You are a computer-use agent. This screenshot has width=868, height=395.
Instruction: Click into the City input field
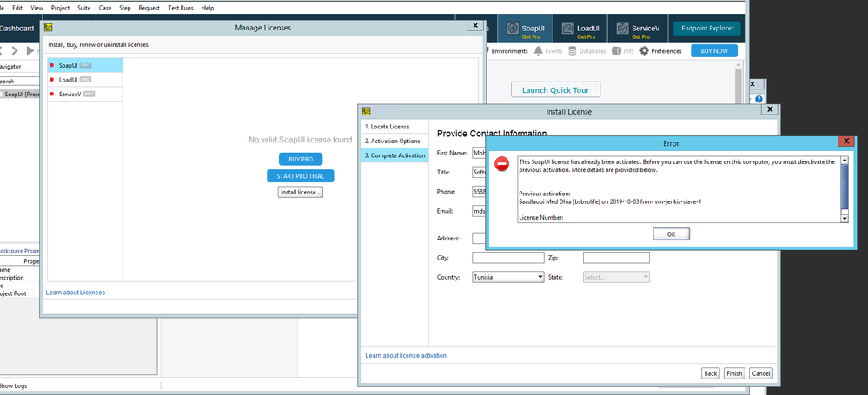click(x=508, y=258)
